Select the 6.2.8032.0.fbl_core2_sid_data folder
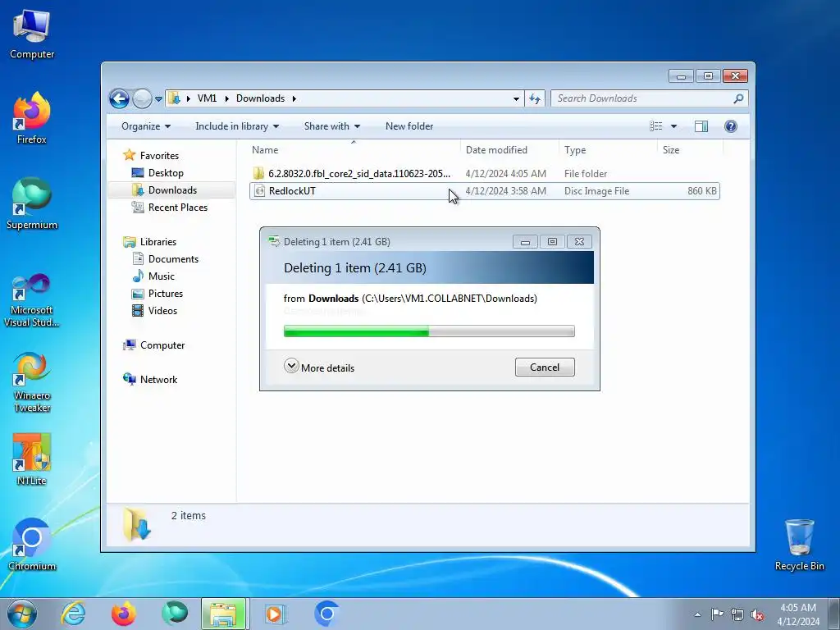 [x=484, y=174]
